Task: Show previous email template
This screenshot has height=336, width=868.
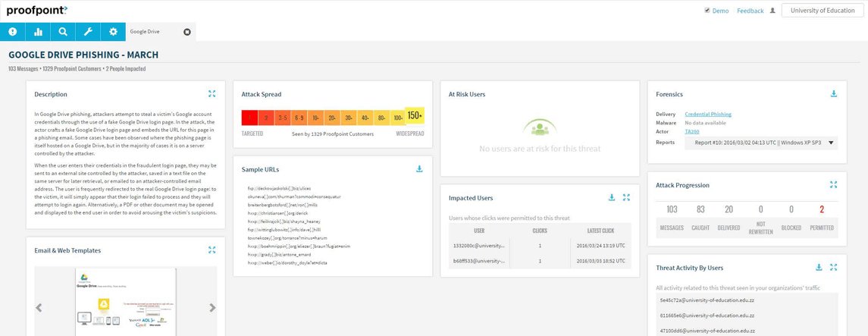Action: [x=39, y=308]
